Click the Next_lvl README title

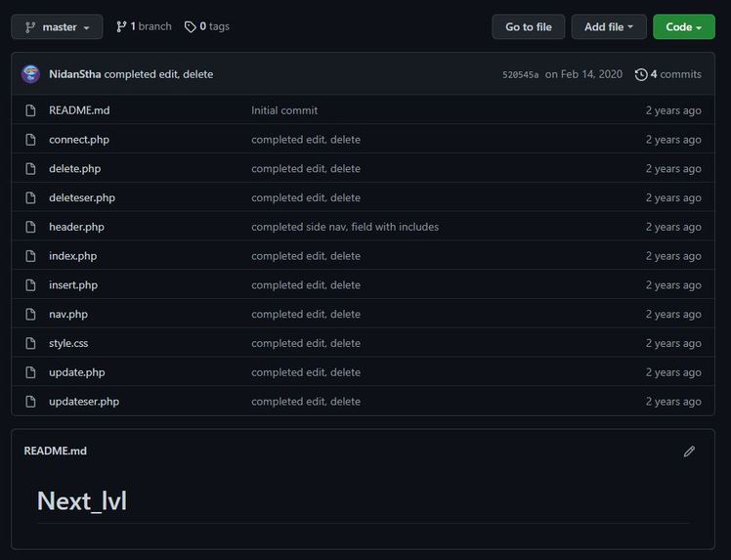(x=82, y=500)
